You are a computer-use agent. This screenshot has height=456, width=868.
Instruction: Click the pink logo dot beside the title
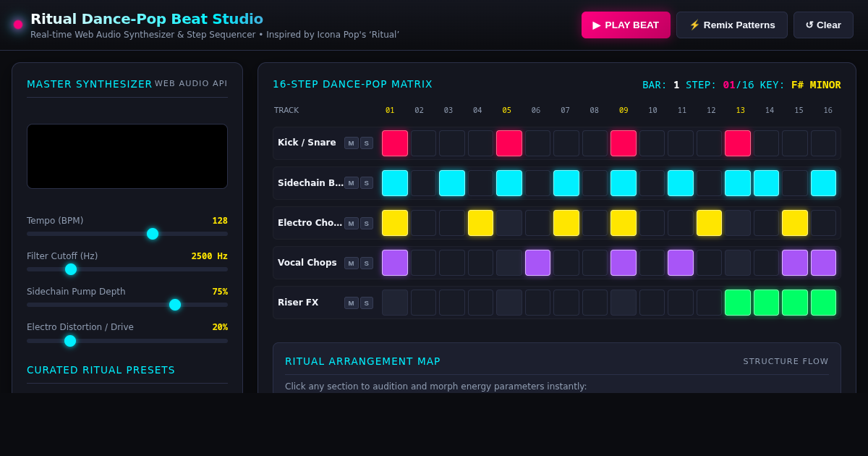(18, 25)
